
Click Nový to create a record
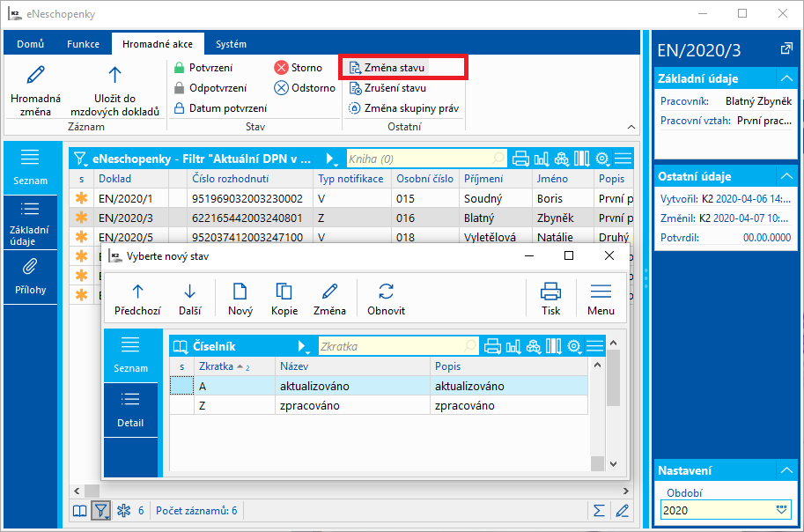[x=240, y=299]
